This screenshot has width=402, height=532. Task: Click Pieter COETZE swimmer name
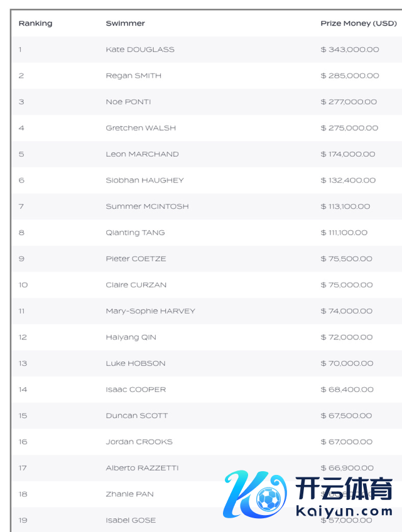pyautogui.click(x=136, y=258)
